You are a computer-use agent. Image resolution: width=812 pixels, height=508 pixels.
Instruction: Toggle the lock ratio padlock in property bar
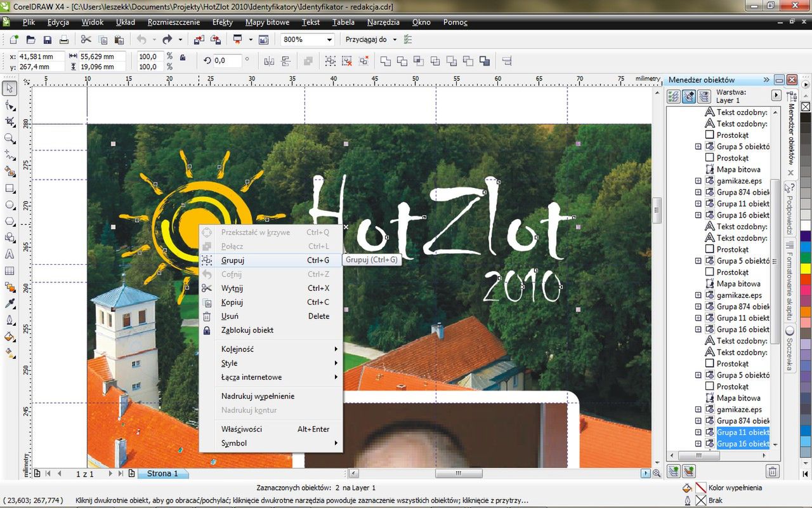[183, 58]
